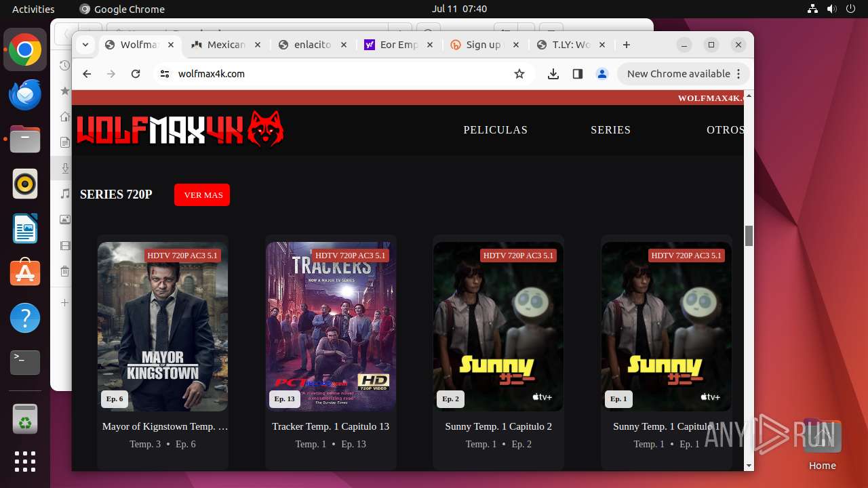The width and height of the screenshot is (868, 488).
Task: Reload the wolfmax4k page
Action: 136,74
